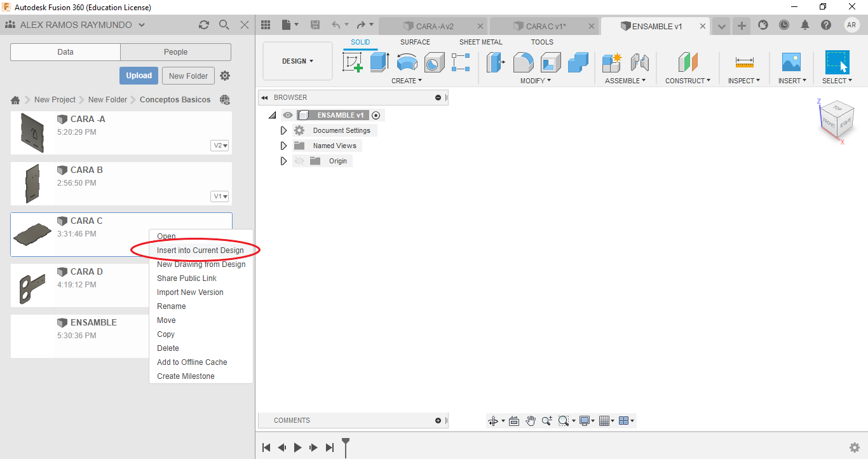Open project on web globe icon

224,100
